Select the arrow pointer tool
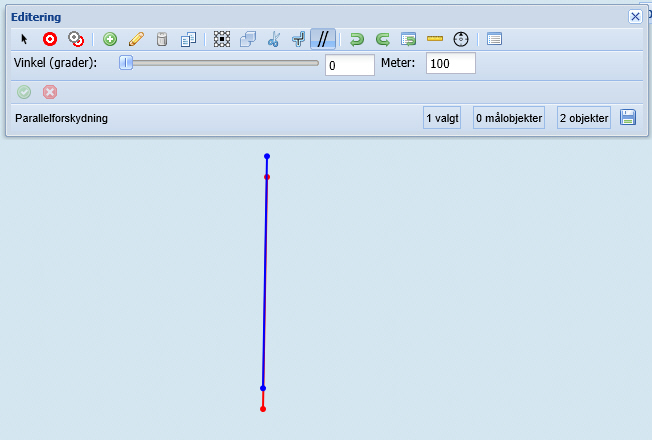This screenshot has height=440, width=652. [24, 40]
